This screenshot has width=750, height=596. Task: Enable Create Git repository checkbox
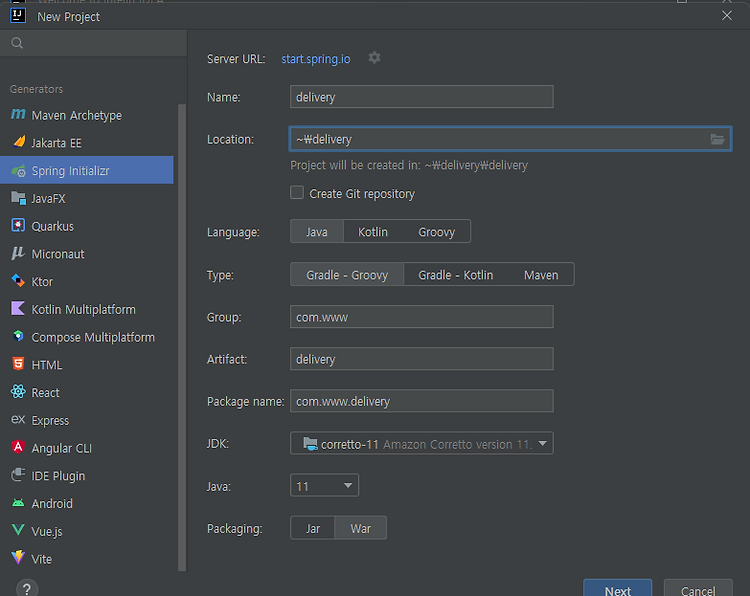pyautogui.click(x=297, y=193)
